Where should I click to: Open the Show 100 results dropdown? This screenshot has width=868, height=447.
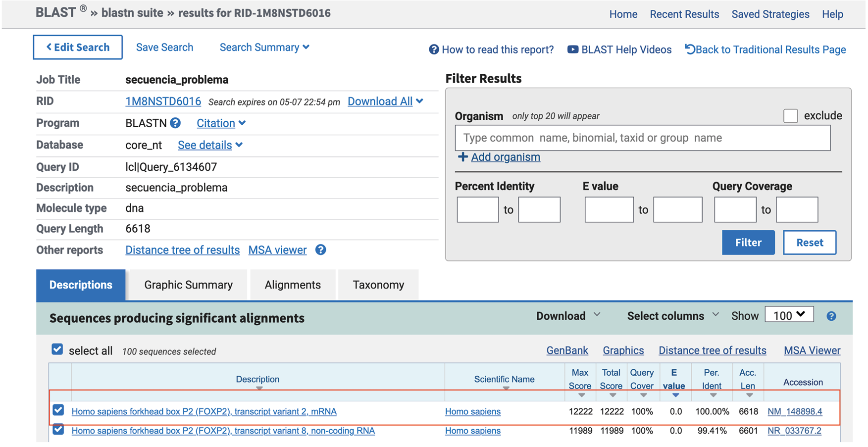pos(789,315)
